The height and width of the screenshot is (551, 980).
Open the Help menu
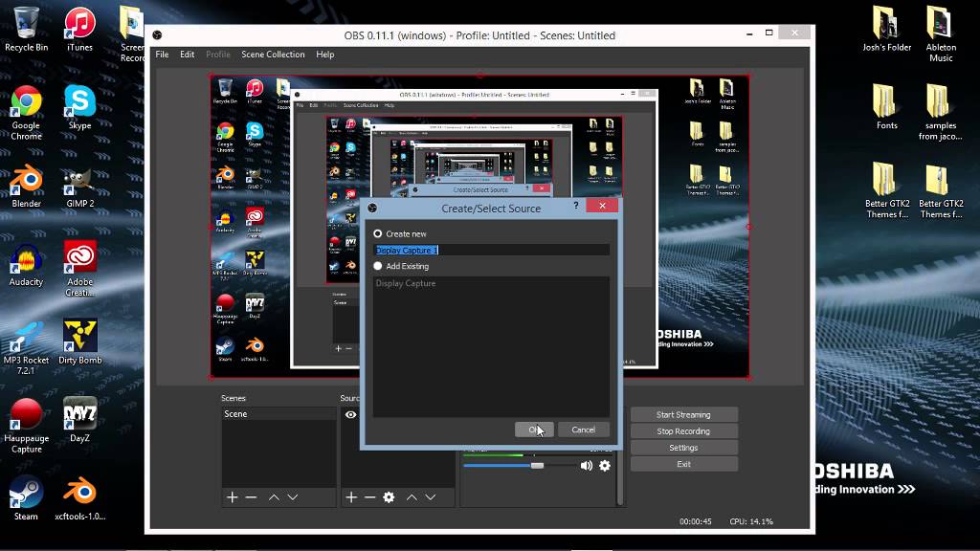[325, 55]
